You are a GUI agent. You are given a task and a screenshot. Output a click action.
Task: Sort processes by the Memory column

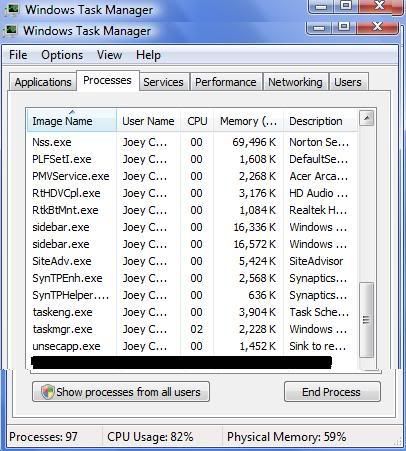point(248,121)
